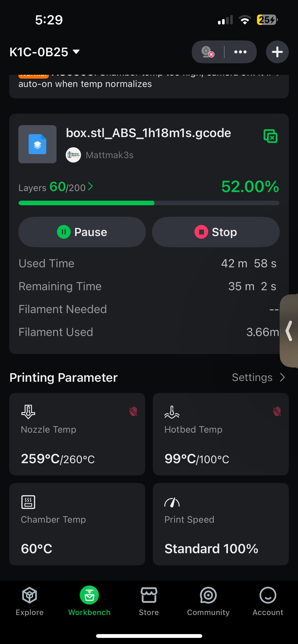Open the Community tab

click(x=208, y=601)
